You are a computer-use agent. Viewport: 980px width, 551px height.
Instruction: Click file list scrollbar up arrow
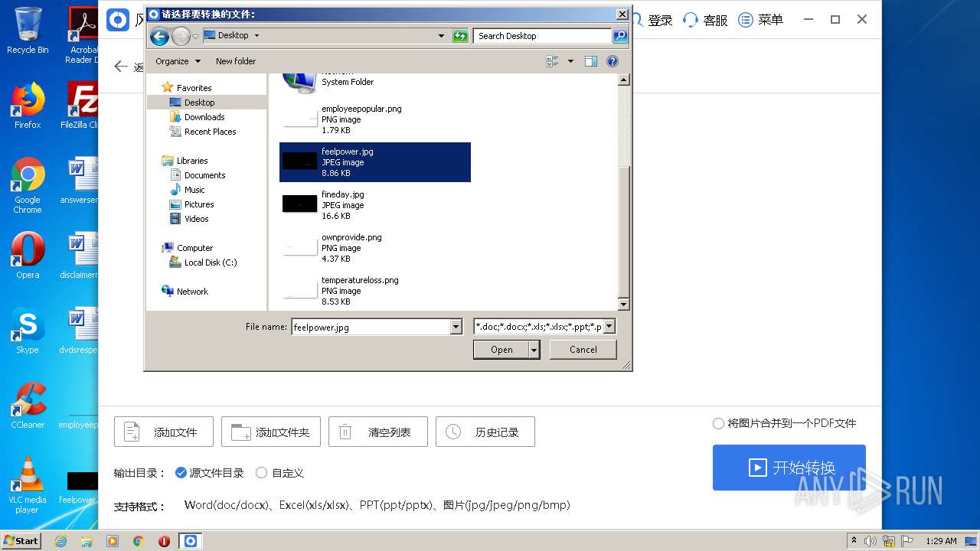coord(623,80)
